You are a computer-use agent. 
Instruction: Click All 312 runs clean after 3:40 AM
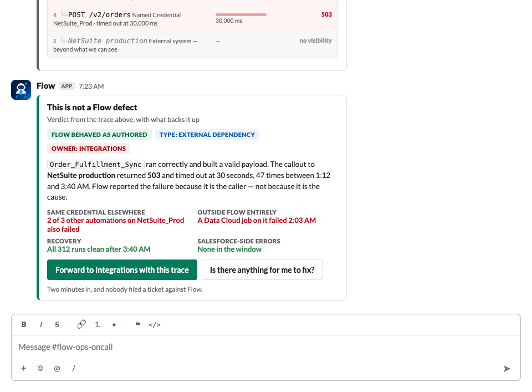99,249
